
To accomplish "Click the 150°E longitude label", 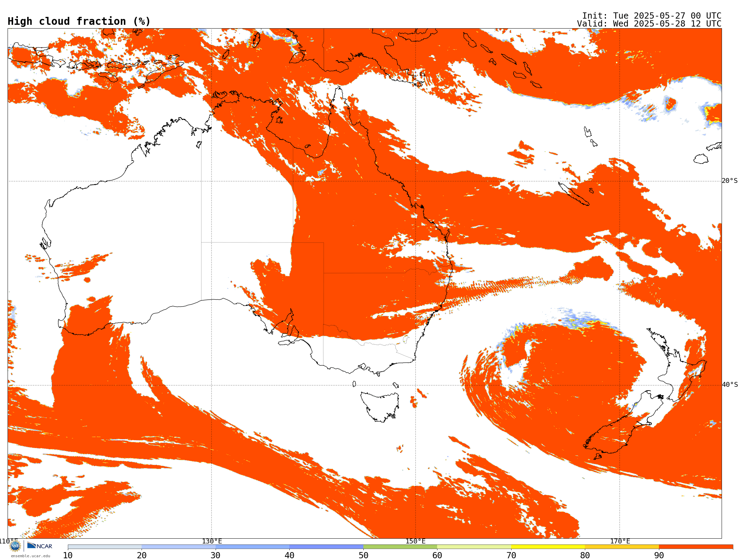I will coord(415,541).
